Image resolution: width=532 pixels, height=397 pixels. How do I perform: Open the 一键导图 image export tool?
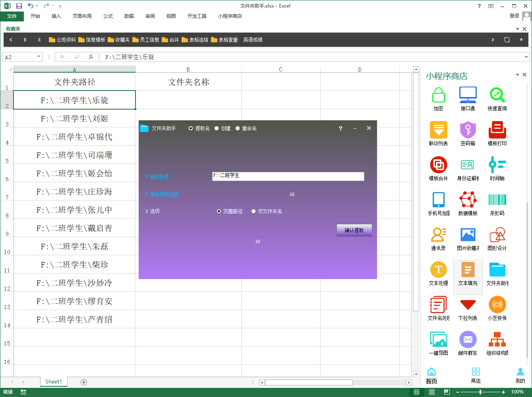tap(438, 343)
